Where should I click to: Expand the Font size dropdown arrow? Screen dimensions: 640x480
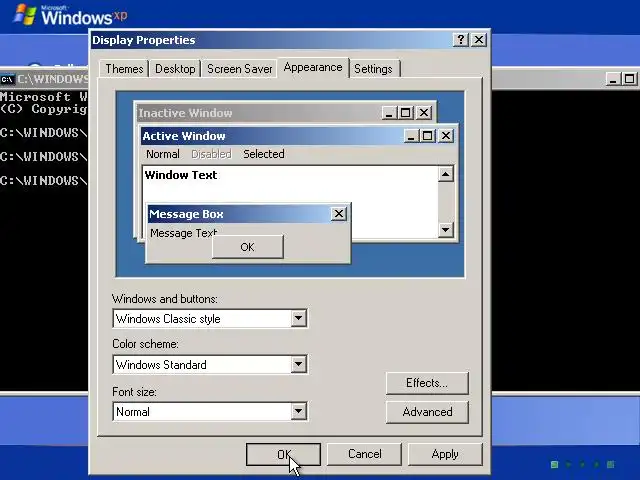(x=298, y=411)
